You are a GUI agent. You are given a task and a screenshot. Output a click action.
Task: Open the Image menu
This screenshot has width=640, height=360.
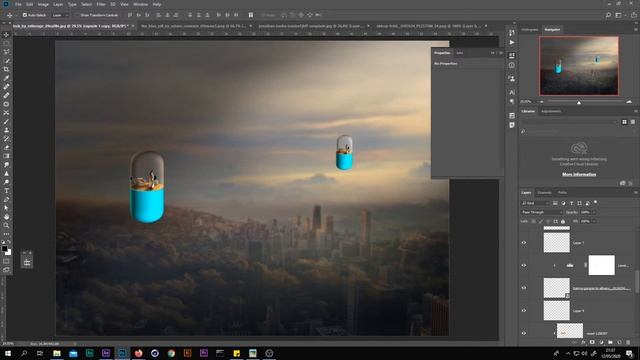pyautogui.click(x=43, y=4)
